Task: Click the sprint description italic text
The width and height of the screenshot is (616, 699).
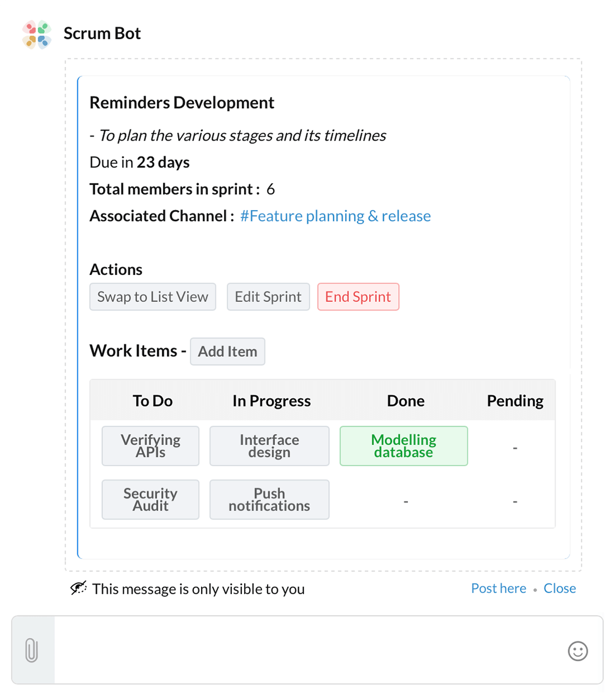Action: tap(242, 136)
